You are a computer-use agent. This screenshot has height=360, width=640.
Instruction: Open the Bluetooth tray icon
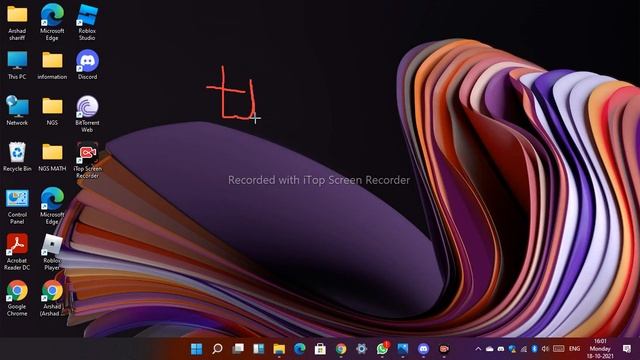click(x=534, y=349)
